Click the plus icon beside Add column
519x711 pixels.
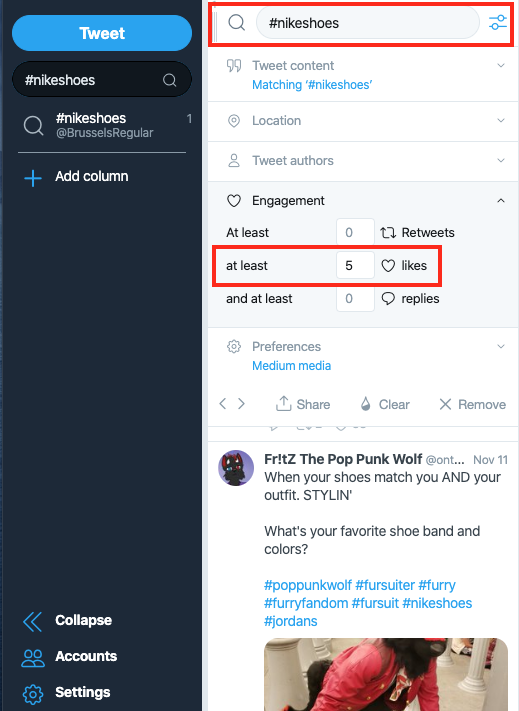(x=33, y=178)
